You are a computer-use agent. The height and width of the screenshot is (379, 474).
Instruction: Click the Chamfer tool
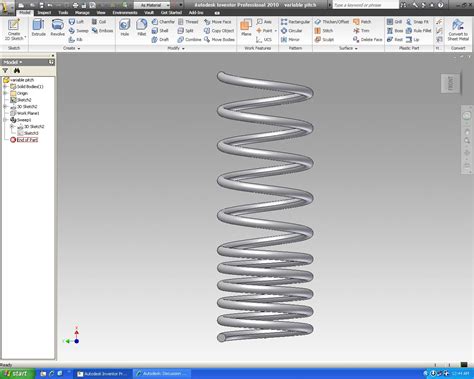[163, 22]
